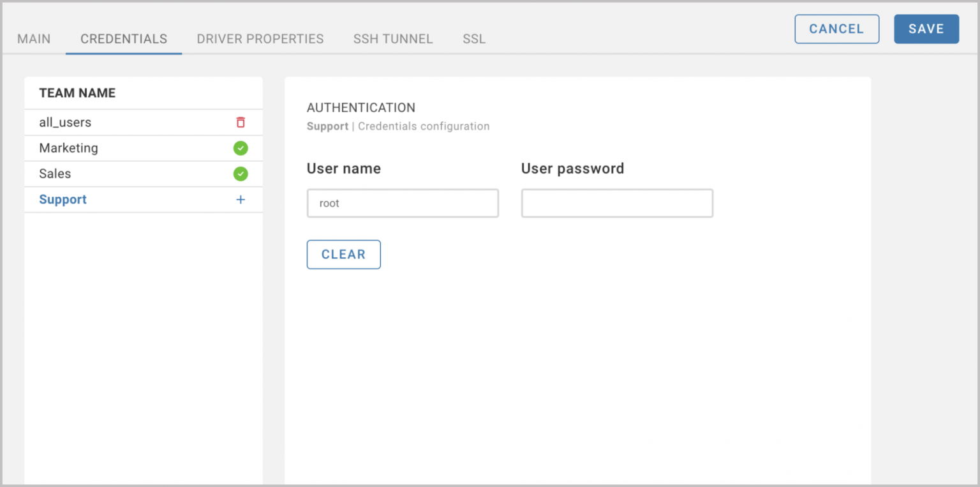The image size is (980, 487).
Task: Go to the DRIVER PROPERTIES tab
Action: [x=260, y=39]
